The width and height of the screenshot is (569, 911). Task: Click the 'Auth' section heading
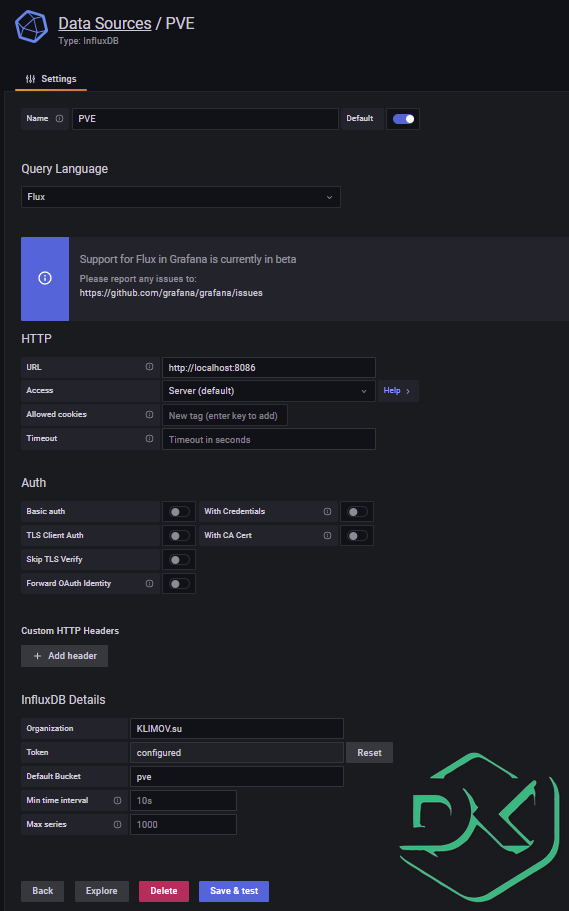coord(34,483)
